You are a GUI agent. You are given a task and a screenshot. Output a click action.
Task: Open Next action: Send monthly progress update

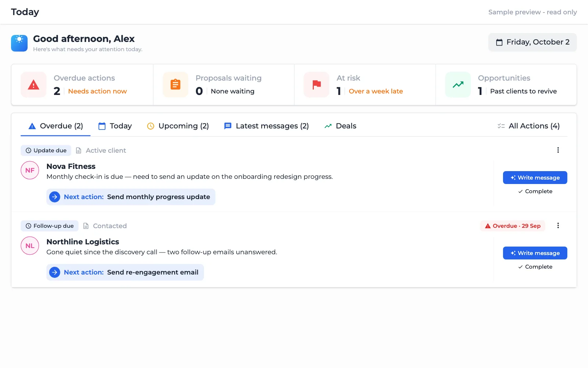[x=131, y=197]
